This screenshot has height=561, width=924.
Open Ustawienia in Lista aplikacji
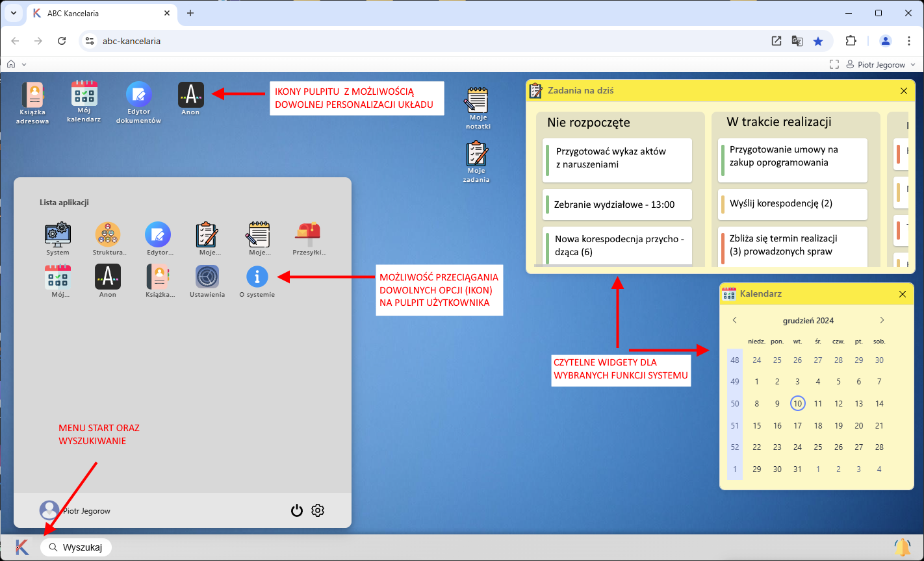pos(207,281)
